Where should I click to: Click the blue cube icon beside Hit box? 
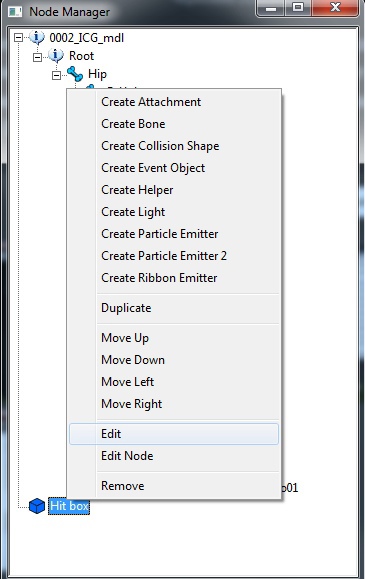[x=37, y=506]
